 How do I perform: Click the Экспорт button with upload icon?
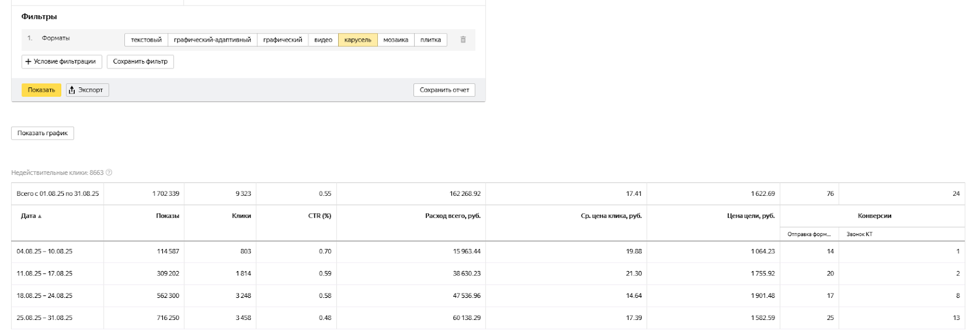(88, 90)
